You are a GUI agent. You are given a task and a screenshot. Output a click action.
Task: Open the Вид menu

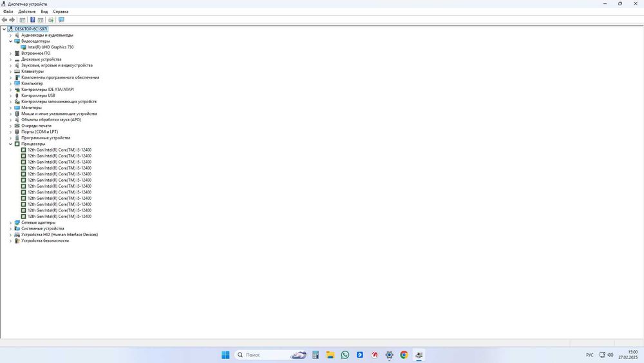[44, 12]
